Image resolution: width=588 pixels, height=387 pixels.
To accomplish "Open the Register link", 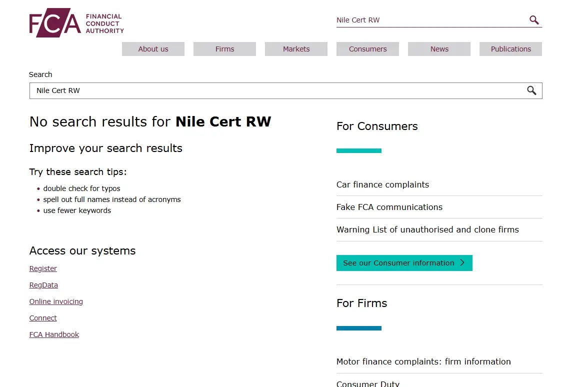I will coord(43,268).
